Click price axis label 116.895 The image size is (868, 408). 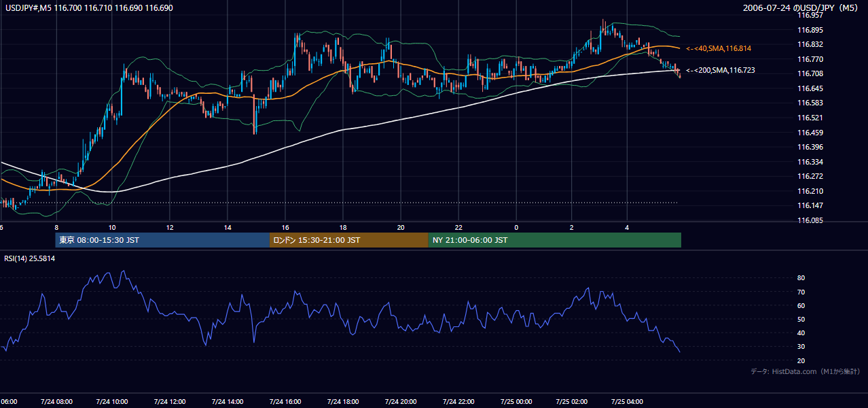tap(810, 30)
